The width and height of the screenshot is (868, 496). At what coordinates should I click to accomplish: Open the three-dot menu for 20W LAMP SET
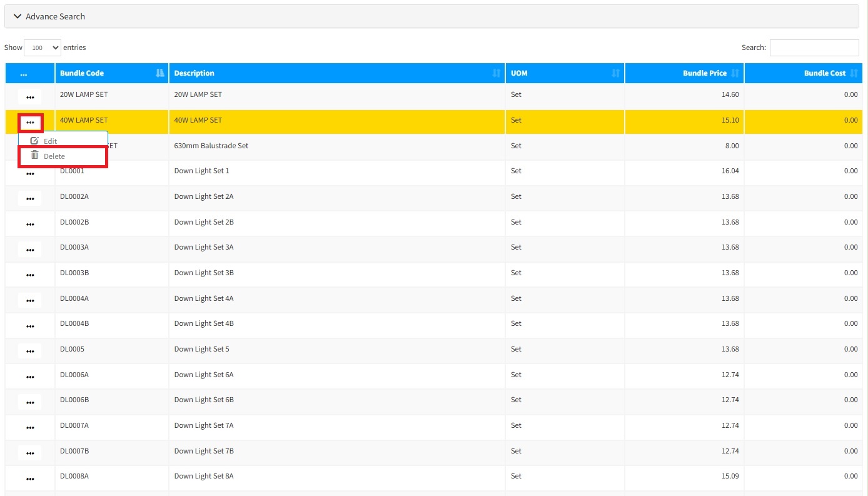(x=30, y=97)
